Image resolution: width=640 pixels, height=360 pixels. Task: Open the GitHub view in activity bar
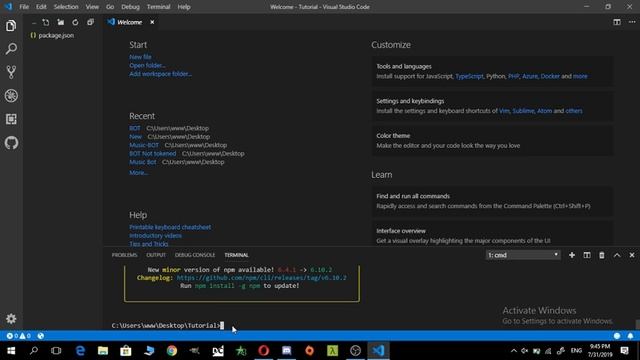(x=11, y=143)
